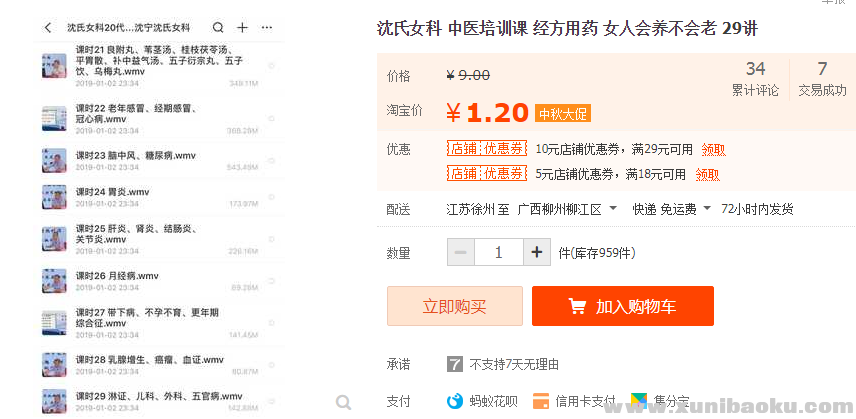Add item with 加入购物车 button
856x419 pixels.
(x=622, y=306)
